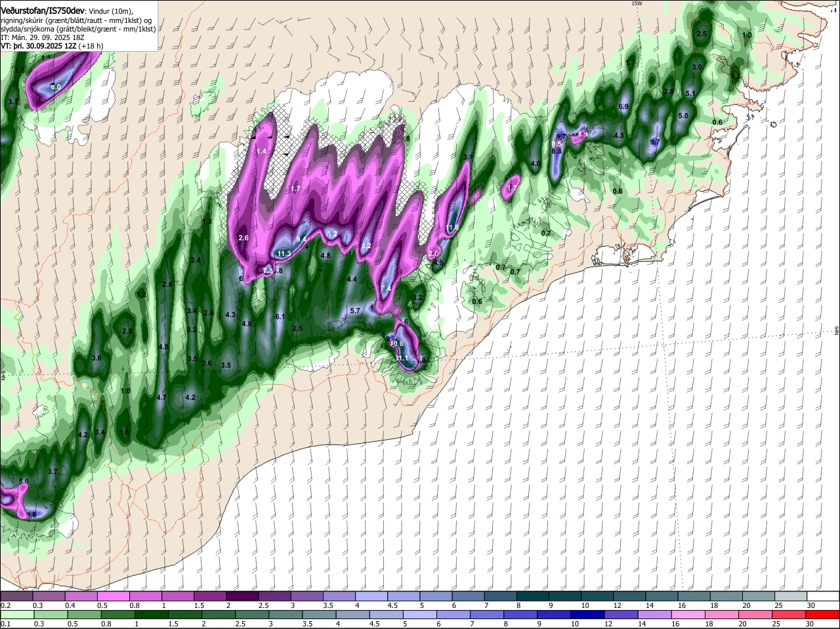The image size is (840, 629).
Task: Click the 11.8 precipitation value
Action: (451, 228)
